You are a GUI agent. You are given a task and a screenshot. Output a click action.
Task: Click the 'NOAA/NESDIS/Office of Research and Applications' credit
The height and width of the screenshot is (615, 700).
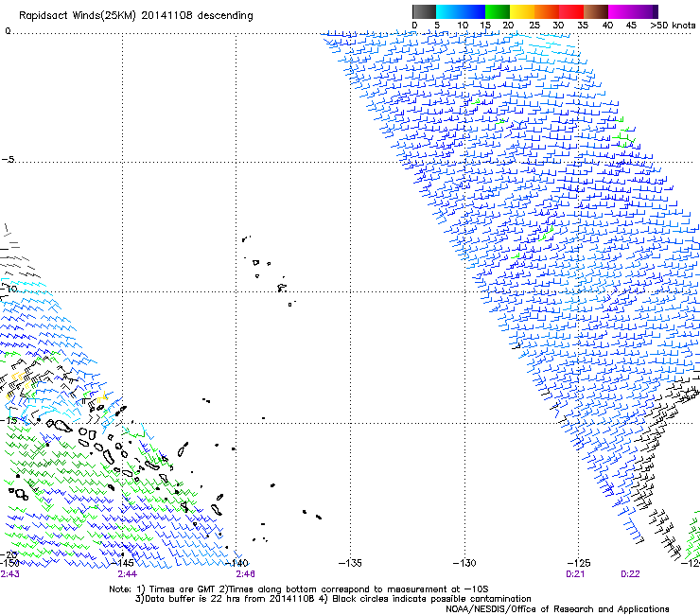click(557, 609)
